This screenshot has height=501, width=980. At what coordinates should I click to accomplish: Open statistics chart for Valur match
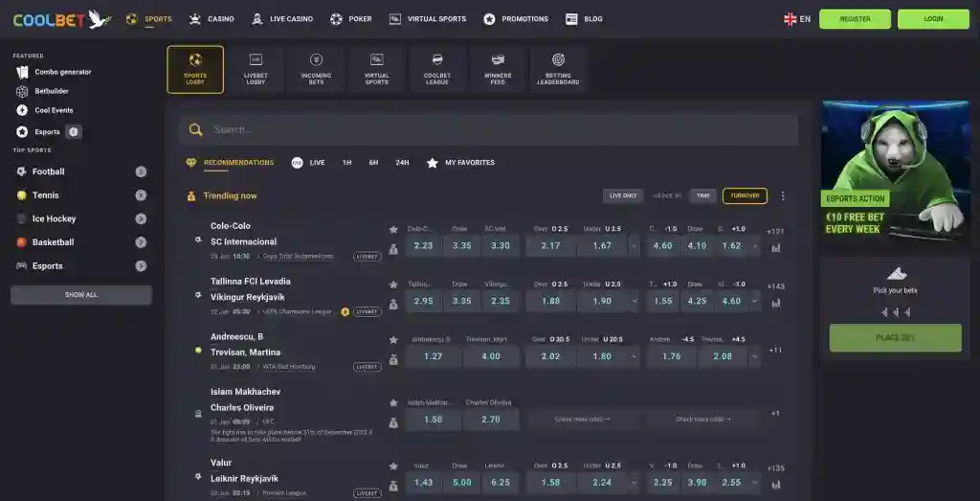775,484
